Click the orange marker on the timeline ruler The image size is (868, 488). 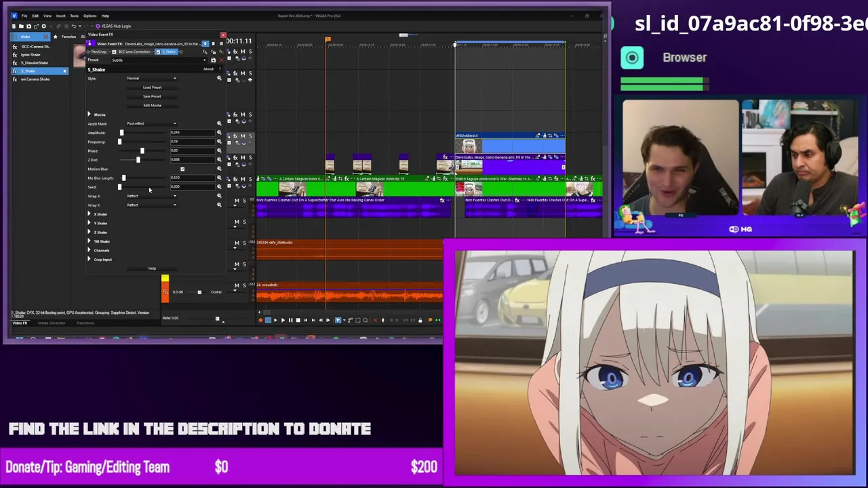pos(328,39)
